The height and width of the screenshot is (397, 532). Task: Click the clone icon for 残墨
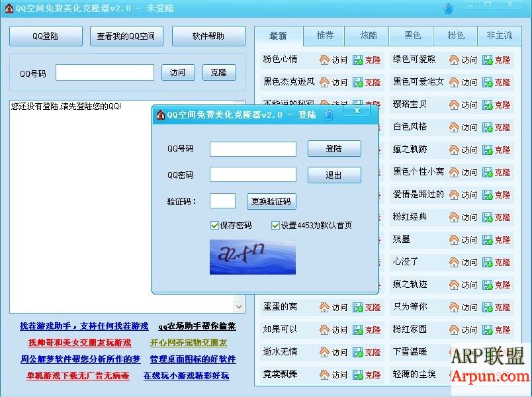[487, 240]
